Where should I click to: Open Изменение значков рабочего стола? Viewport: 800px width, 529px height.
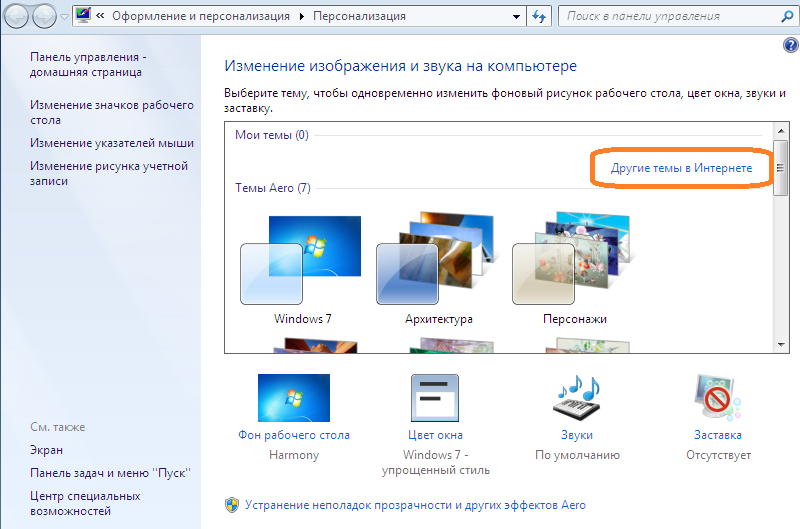[x=112, y=112]
